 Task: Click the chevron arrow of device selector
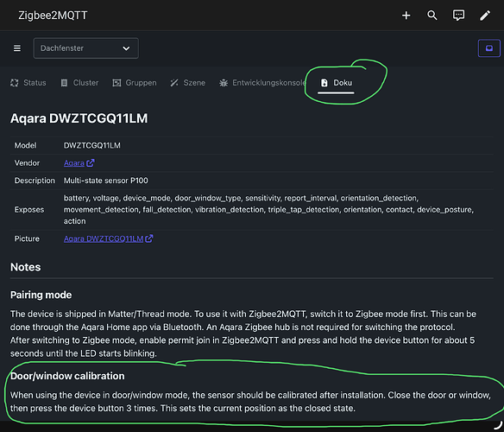(x=126, y=48)
